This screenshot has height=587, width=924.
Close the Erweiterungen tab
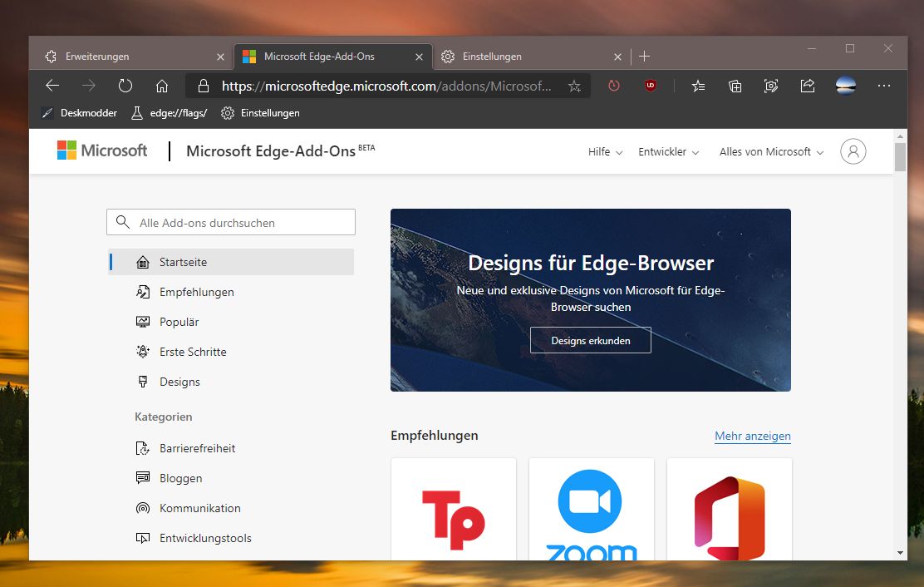220,57
